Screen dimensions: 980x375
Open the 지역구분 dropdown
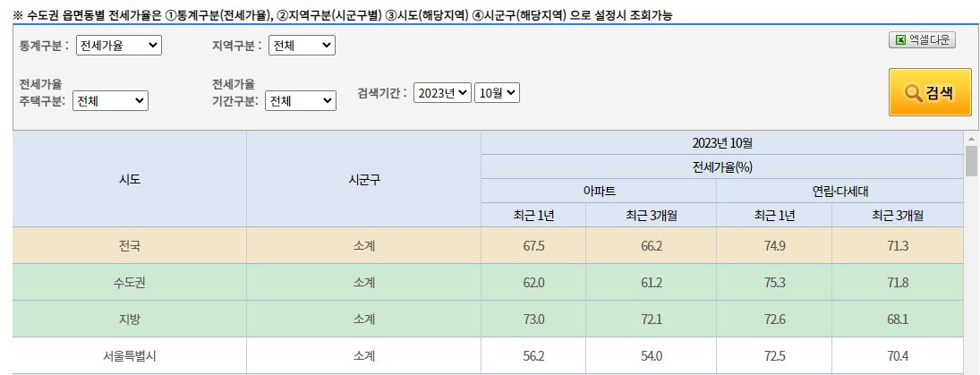click(302, 45)
